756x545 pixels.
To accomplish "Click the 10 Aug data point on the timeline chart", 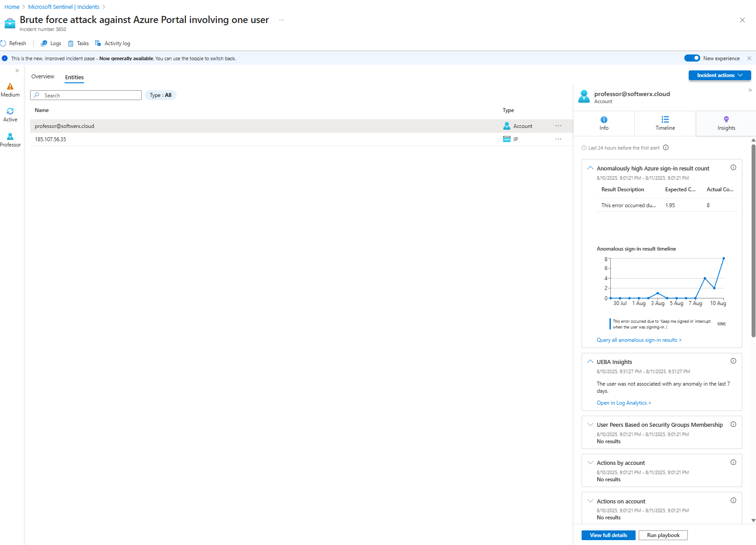I will click(x=724, y=258).
